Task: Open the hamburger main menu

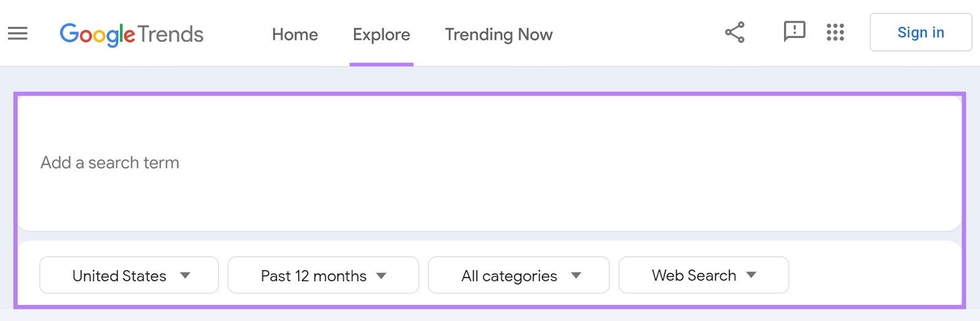Action: coord(18,33)
